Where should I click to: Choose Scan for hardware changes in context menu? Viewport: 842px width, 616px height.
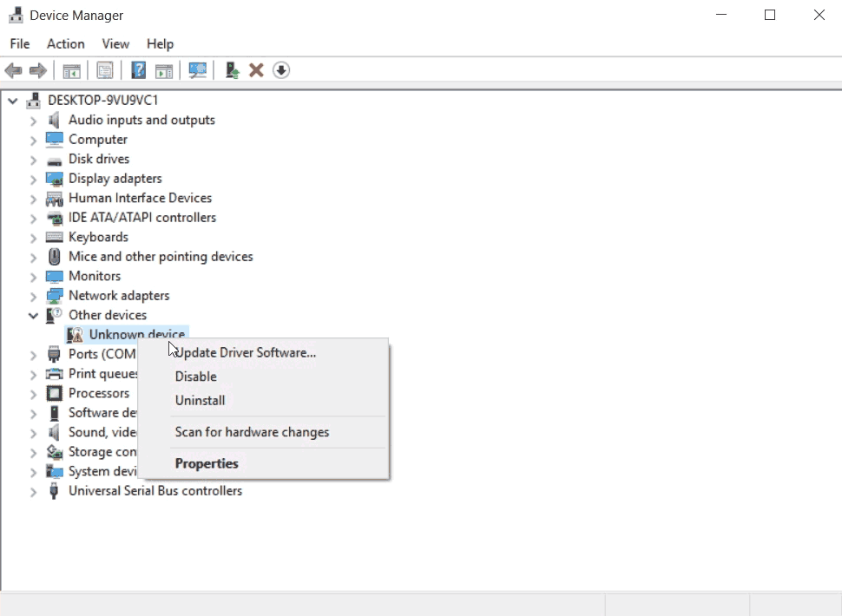pyautogui.click(x=263, y=432)
